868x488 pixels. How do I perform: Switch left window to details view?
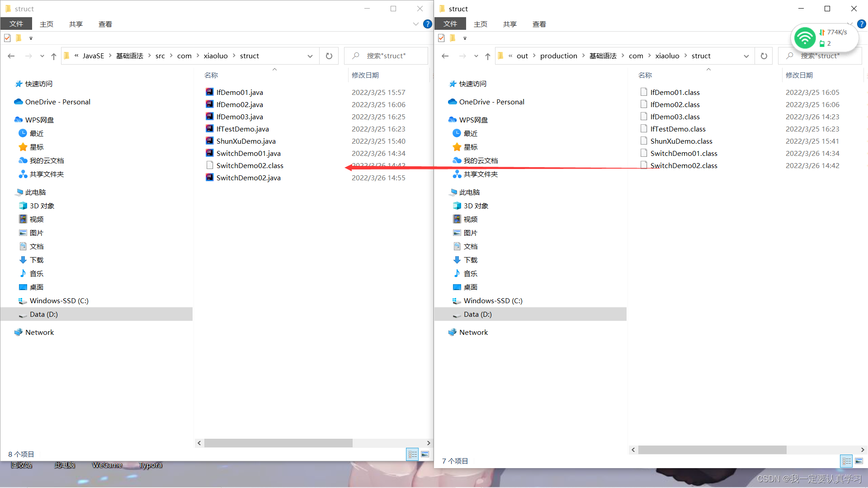412,454
